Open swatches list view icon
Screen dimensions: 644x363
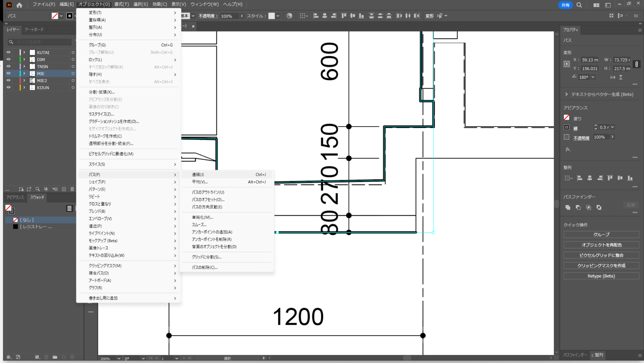[70, 208]
